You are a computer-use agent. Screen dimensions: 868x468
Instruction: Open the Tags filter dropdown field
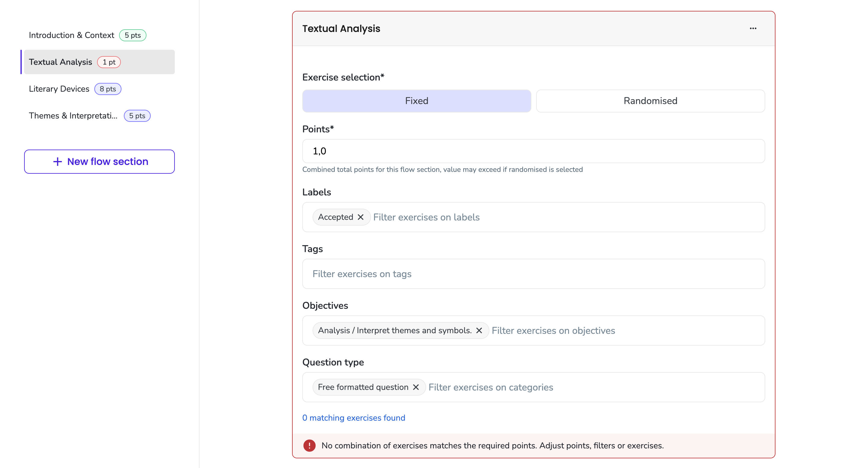point(533,274)
